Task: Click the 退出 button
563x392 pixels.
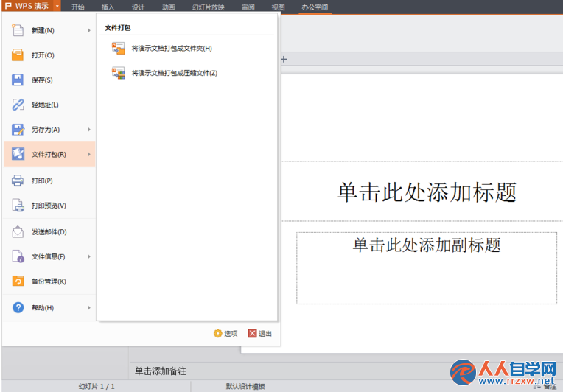Action: 260,334
